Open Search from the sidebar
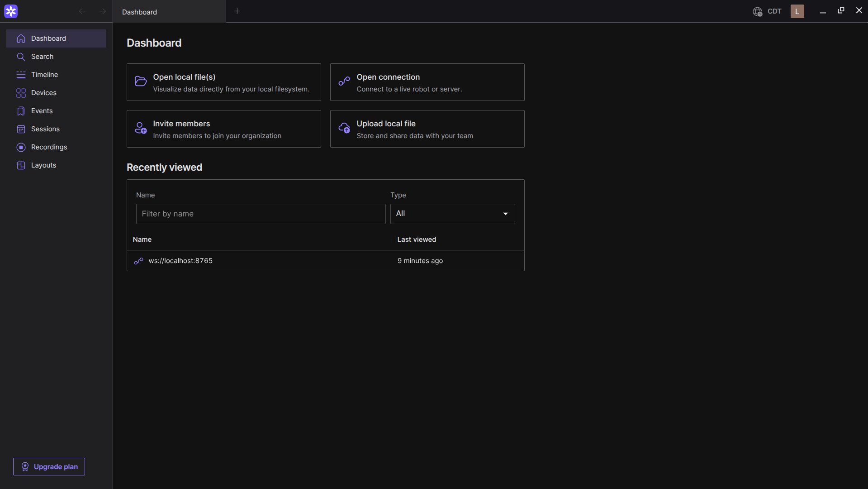868x489 pixels. point(56,57)
